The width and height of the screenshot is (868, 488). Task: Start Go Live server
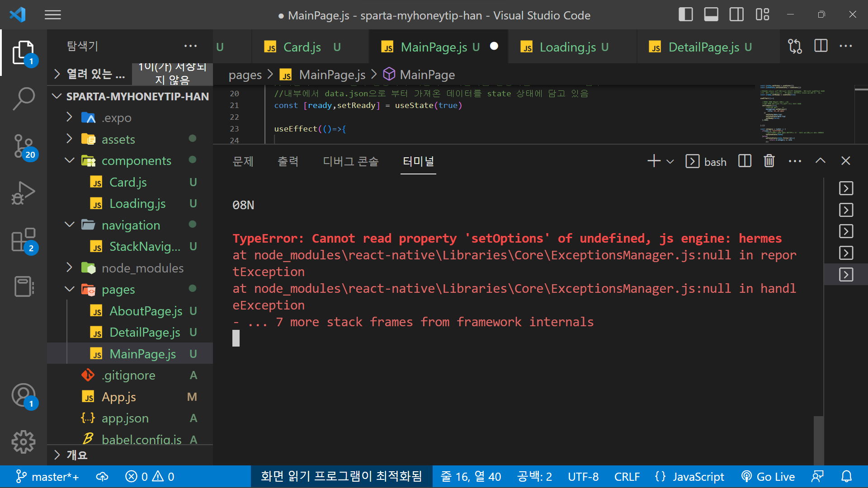coord(768,477)
